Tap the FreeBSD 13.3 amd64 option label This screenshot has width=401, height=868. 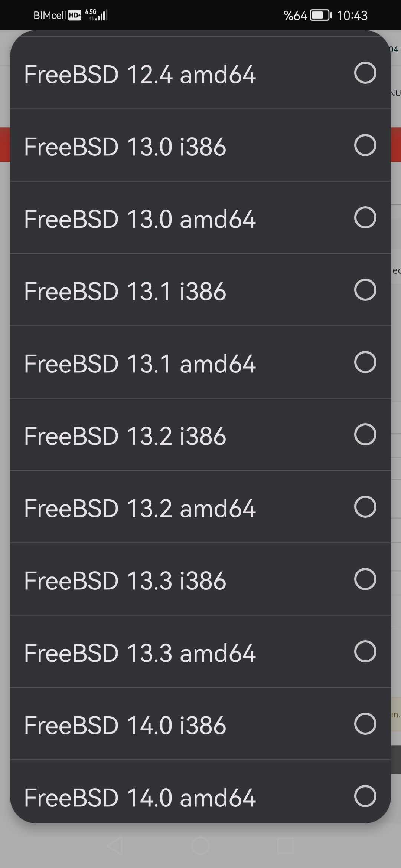coord(140,653)
